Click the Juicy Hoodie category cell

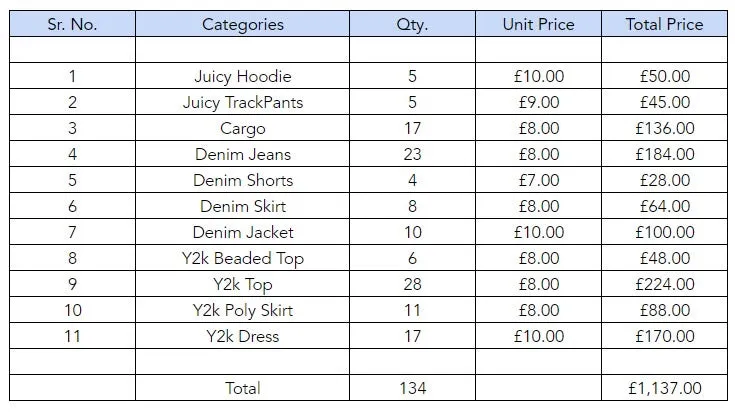tap(242, 76)
